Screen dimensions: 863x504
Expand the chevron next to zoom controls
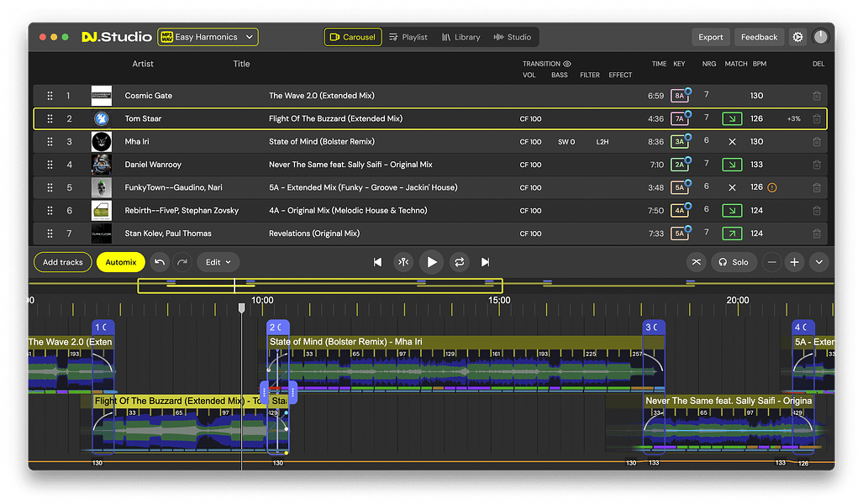point(819,262)
